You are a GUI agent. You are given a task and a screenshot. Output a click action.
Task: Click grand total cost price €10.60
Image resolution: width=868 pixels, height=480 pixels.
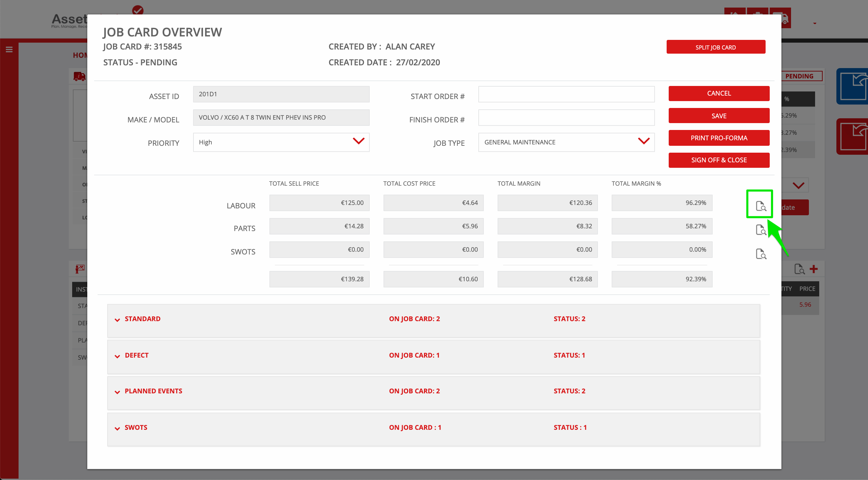point(433,279)
